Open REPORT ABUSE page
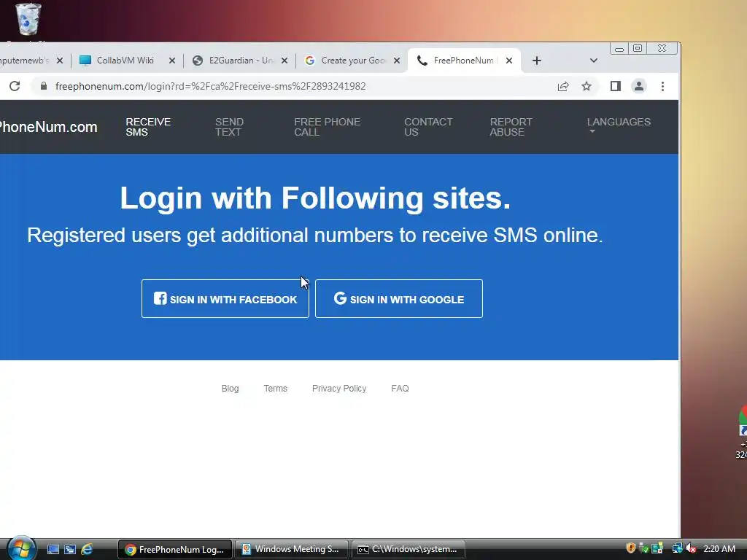This screenshot has width=747, height=560. click(511, 127)
